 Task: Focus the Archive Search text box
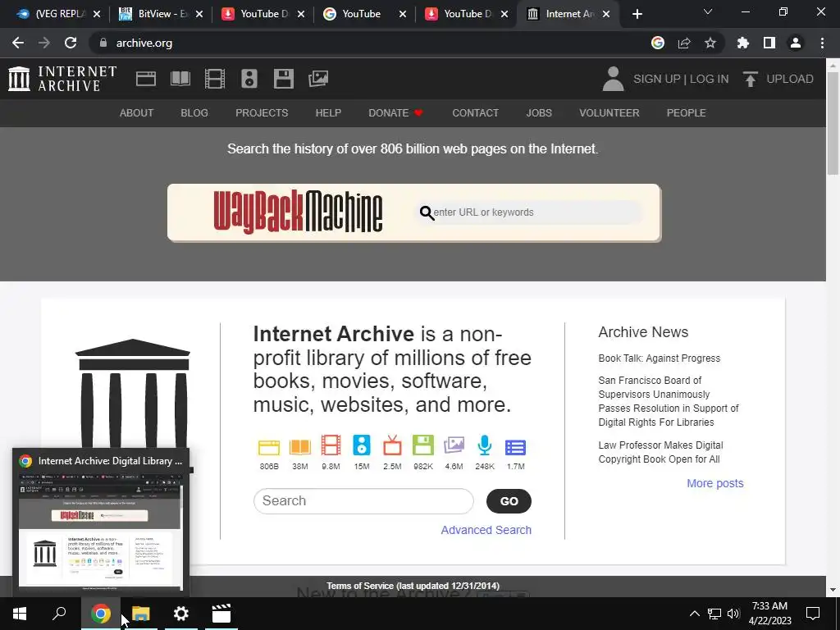click(x=363, y=501)
